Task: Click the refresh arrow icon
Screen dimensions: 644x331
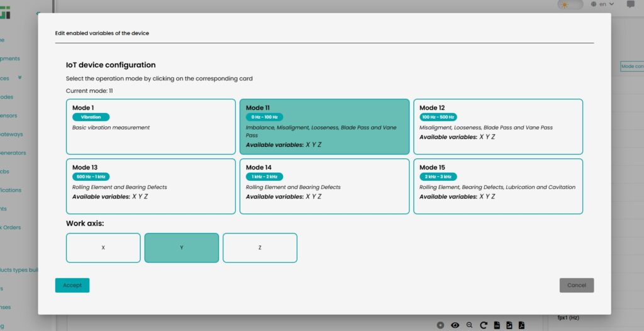Action: pos(483,325)
